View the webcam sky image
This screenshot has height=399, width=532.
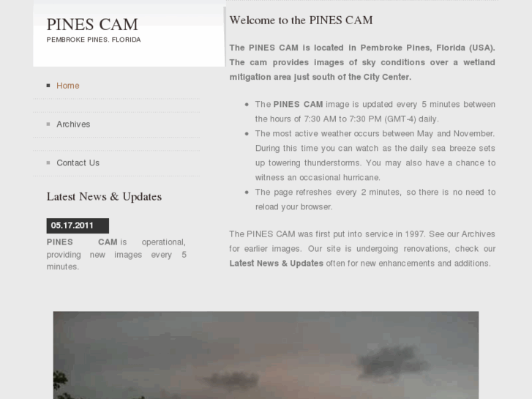coord(266,355)
